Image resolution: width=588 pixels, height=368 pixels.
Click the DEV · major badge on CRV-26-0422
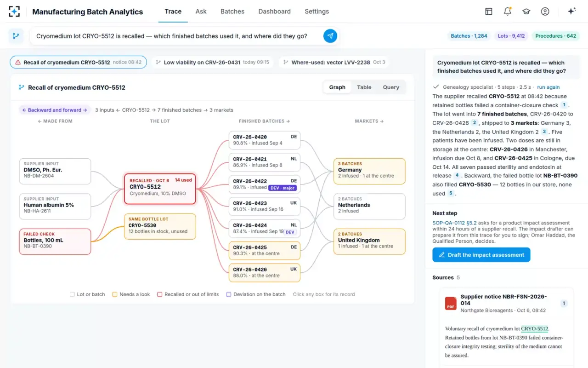pyautogui.click(x=283, y=188)
